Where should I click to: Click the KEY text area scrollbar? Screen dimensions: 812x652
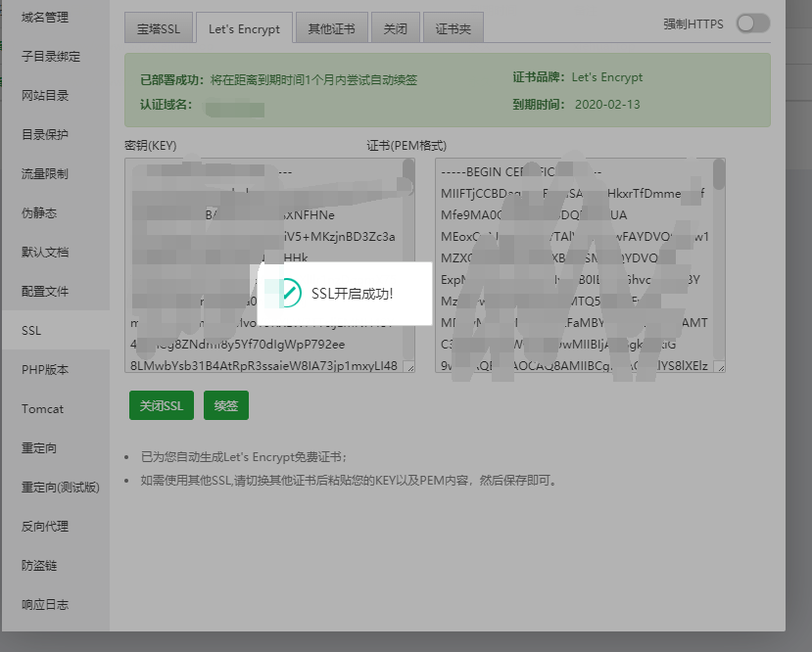(408, 176)
